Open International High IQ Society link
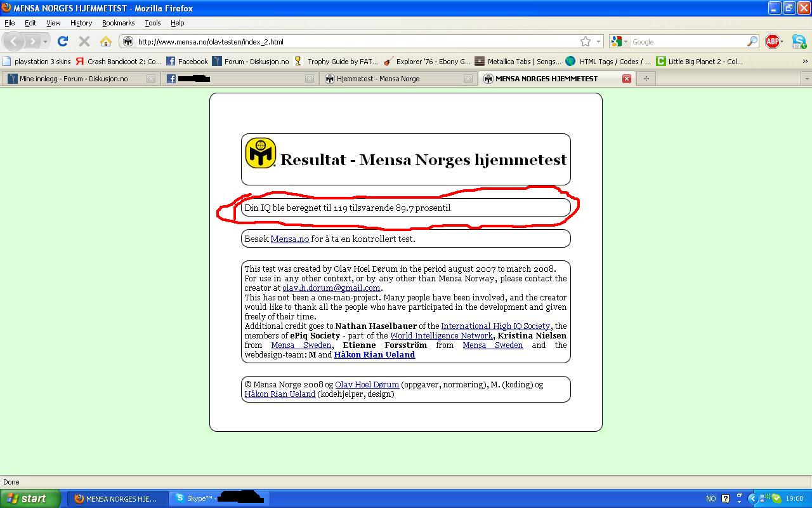This screenshot has width=812, height=508. 495,326
